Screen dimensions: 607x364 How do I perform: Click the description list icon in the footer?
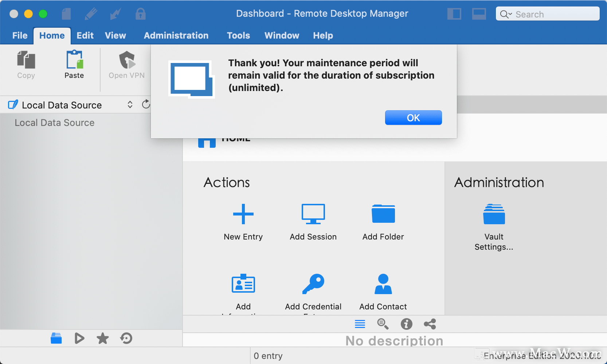coord(360,324)
